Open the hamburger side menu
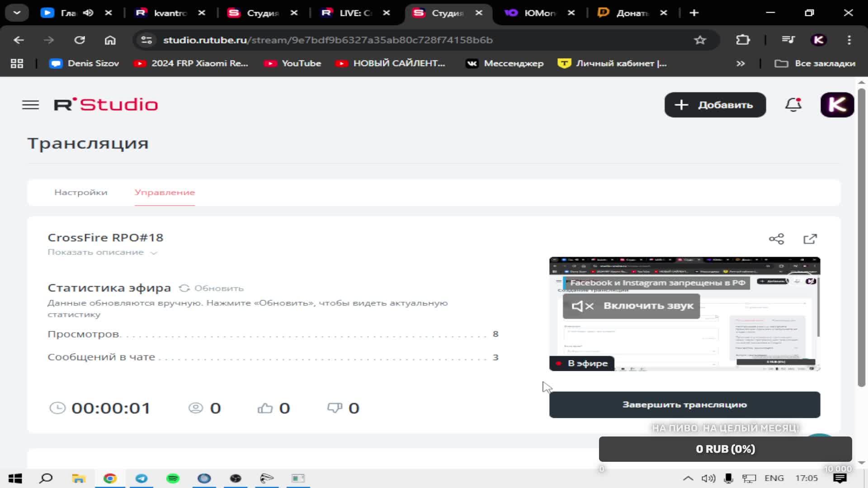 point(30,105)
